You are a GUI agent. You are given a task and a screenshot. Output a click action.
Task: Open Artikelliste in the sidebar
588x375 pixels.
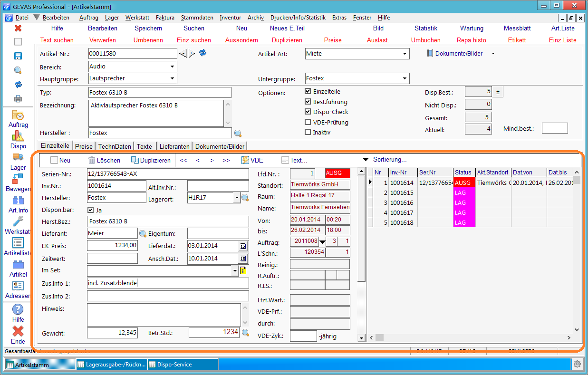click(x=18, y=248)
